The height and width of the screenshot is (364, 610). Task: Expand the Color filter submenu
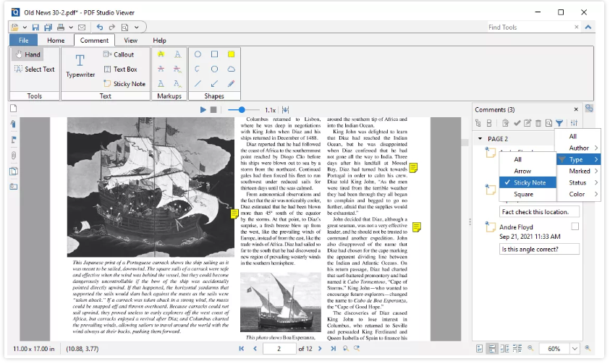[x=580, y=194]
